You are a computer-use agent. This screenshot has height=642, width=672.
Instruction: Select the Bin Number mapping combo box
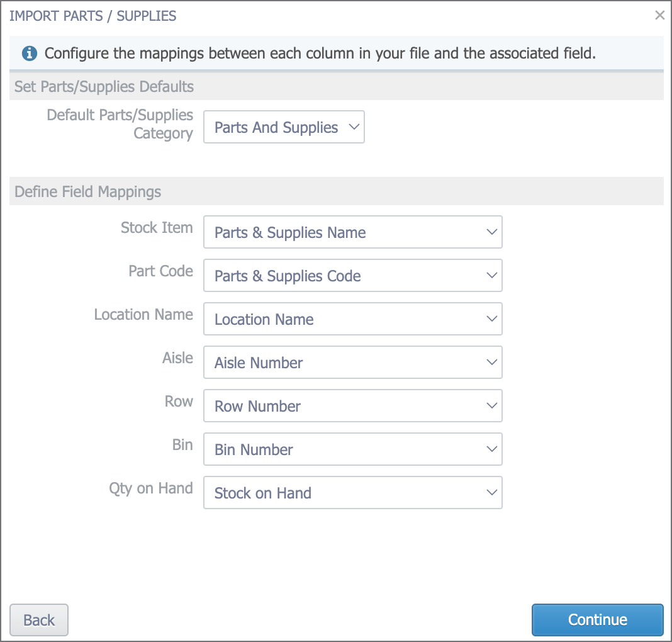[353, 449]
